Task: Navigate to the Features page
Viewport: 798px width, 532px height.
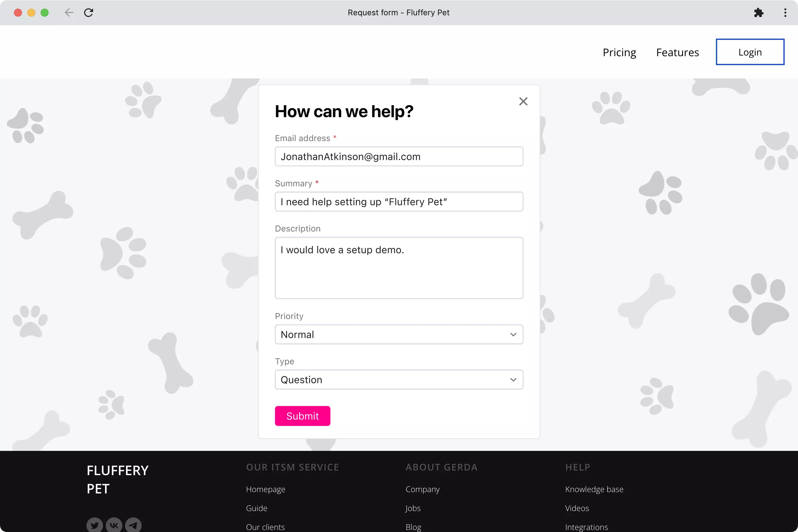Action: (677, 52)
